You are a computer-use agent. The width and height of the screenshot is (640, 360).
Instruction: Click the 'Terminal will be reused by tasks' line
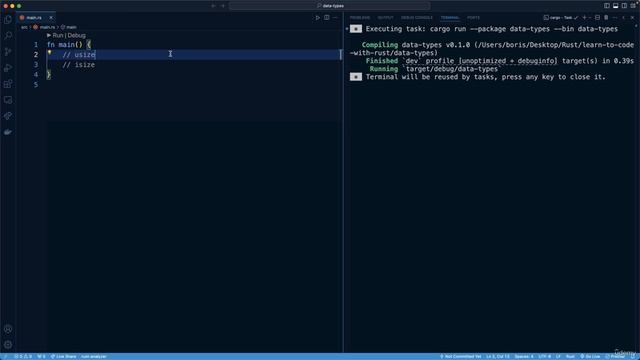pyautogui.click(x=486, y=77)
